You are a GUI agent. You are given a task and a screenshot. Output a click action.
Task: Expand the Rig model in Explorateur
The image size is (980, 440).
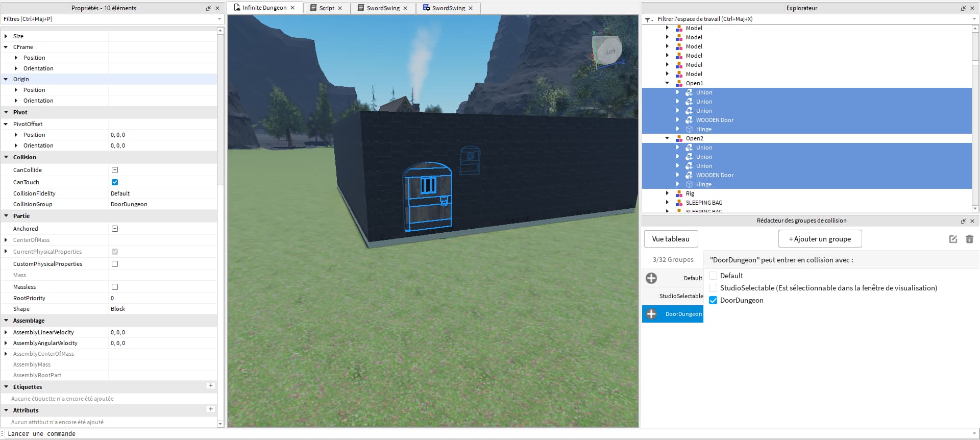667,193
